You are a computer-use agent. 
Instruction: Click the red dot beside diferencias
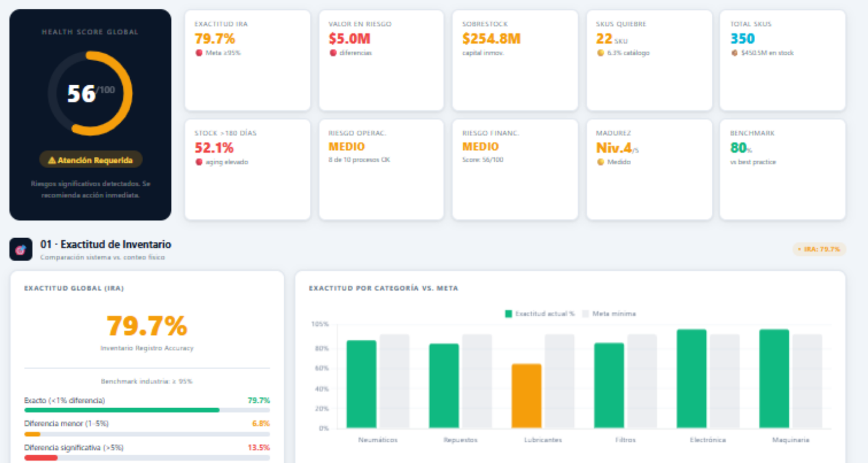tap(333, 53)
